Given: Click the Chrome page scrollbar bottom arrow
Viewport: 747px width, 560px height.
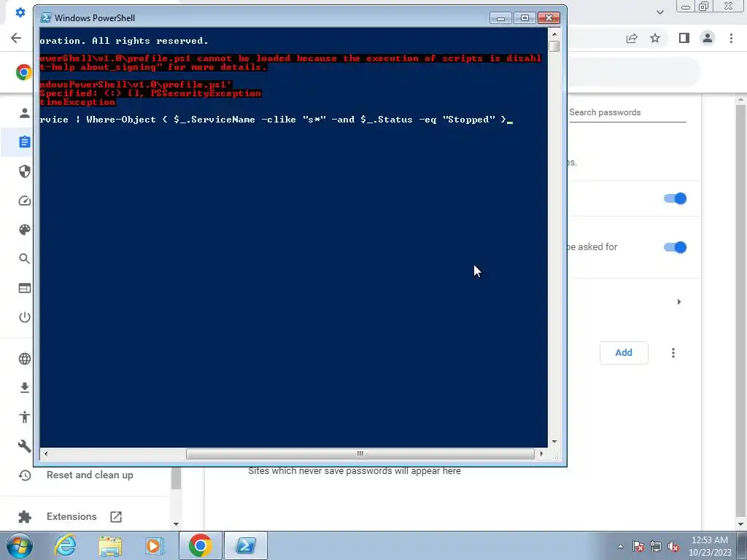Looking at the screenshot, I should (x=740, y=525).
